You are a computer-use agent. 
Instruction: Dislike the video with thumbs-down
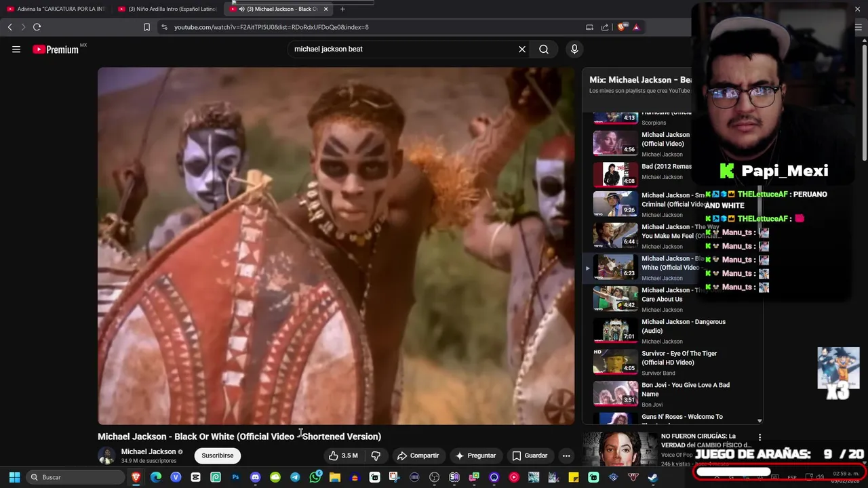[x=376, y=455]
